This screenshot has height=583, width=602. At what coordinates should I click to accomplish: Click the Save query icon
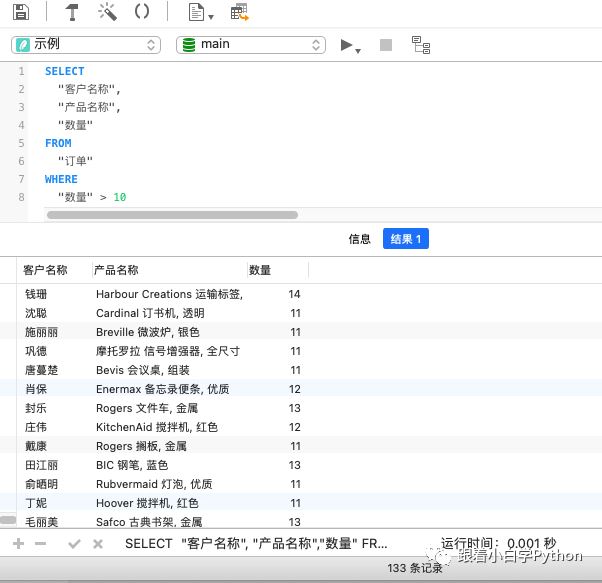pyautogui.click(x=21, y=12)
